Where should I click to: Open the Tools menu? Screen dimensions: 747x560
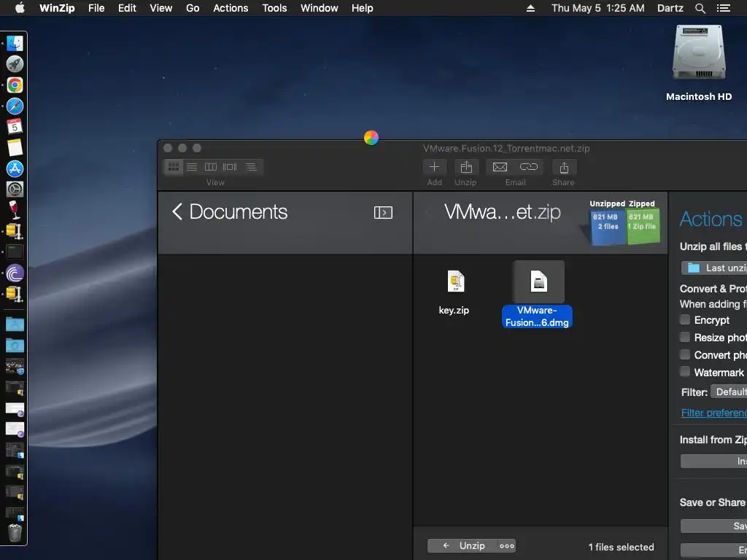click(274, 8)
